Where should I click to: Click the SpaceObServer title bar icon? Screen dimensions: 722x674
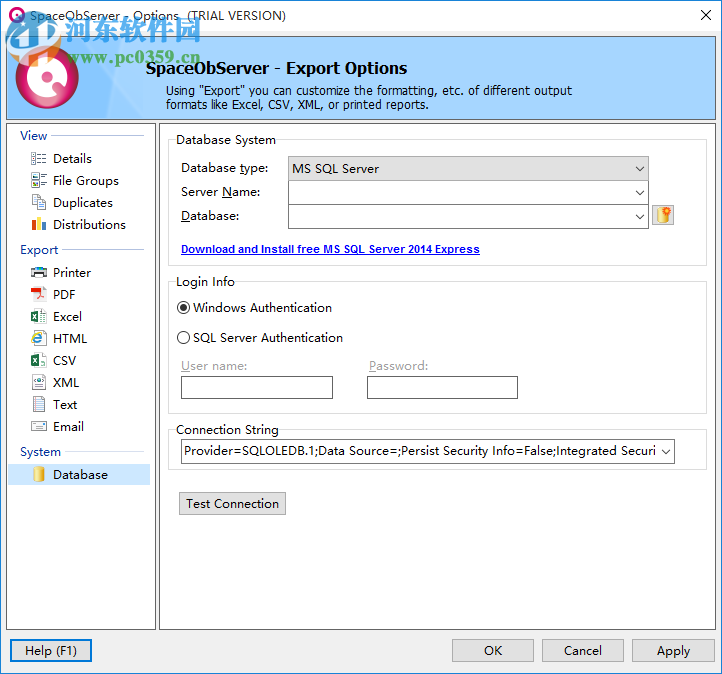17,15
